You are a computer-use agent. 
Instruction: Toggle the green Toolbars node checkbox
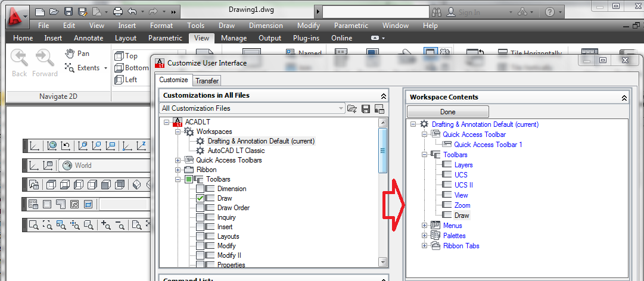(188, 179)
